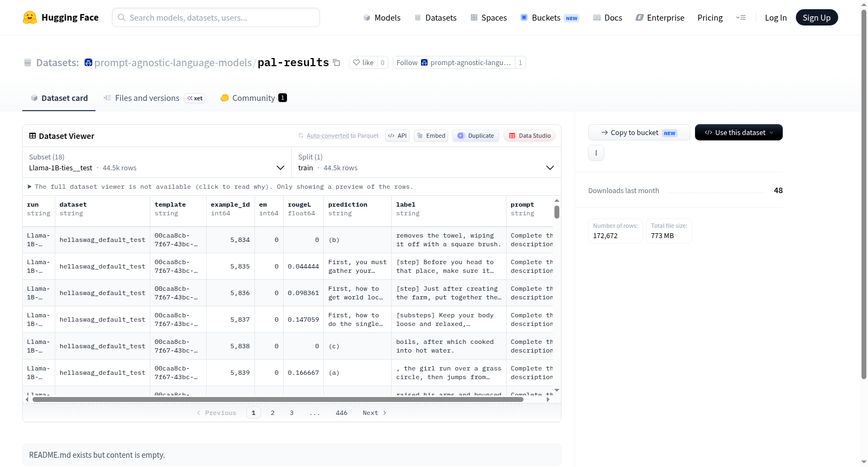Open the prompt-agnostic-language-models organization link
Viewport: 868px width, 467px height.
coord(173,62)
